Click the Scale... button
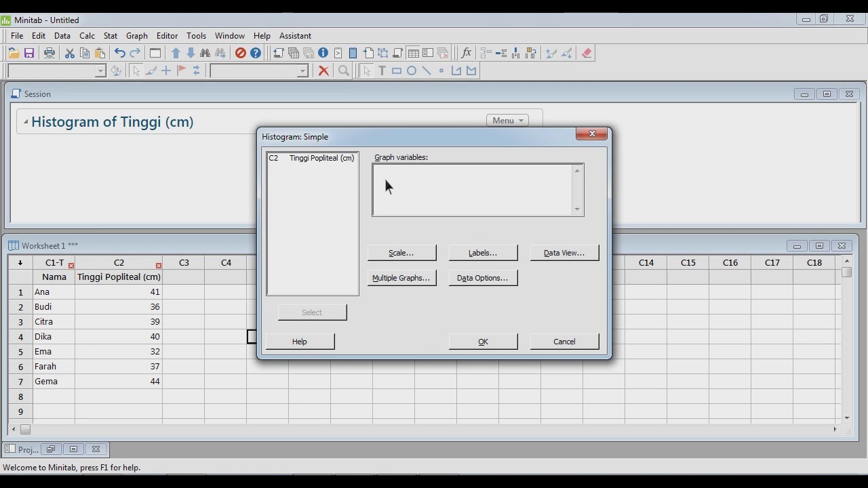 pos(401,253)
